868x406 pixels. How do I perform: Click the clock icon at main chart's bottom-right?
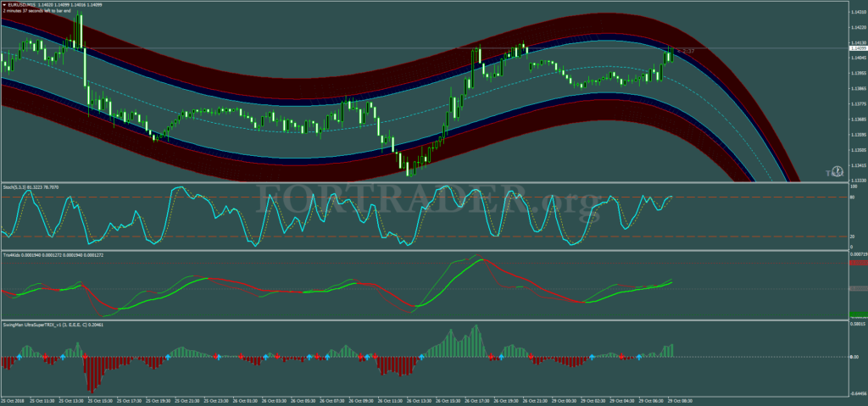pyautogui.click(x=837, y=171)
